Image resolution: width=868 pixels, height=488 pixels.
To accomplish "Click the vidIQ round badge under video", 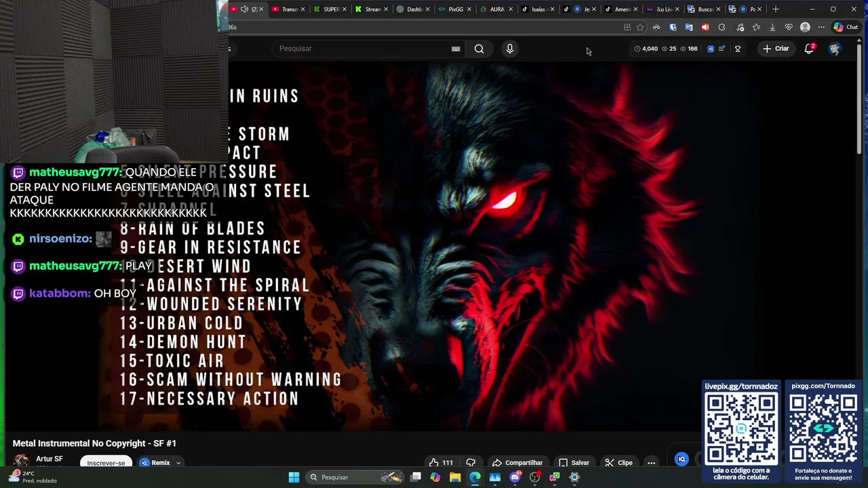I will pyautogui.click(x=682, y=460).
